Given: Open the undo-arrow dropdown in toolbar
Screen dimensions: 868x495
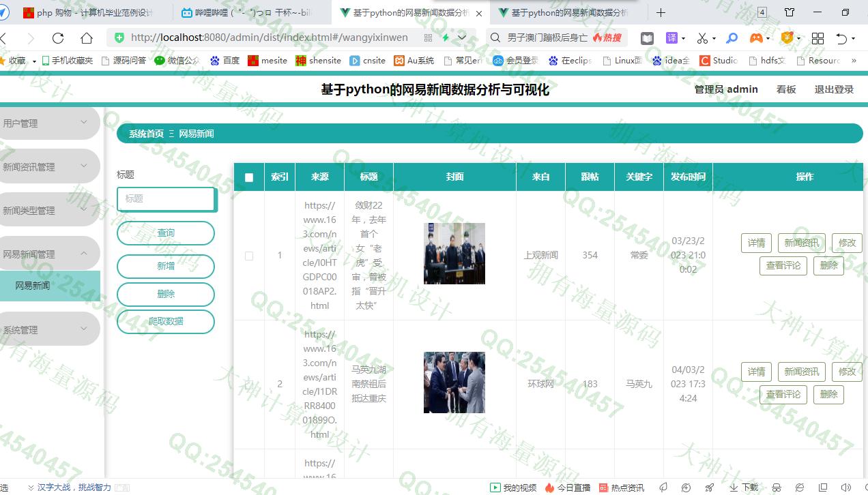Looking at the screenshot, I should (852, 39).
